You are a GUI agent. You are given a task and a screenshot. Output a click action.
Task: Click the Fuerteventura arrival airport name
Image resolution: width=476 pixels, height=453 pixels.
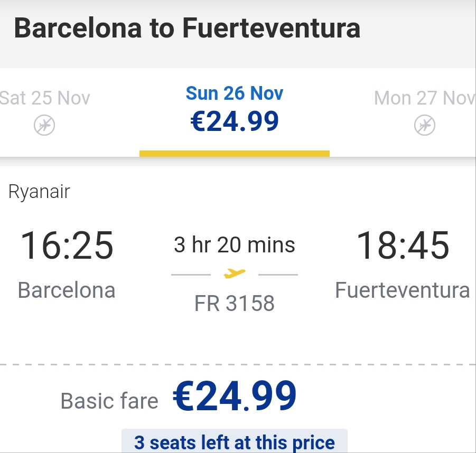tap(403, 290)
